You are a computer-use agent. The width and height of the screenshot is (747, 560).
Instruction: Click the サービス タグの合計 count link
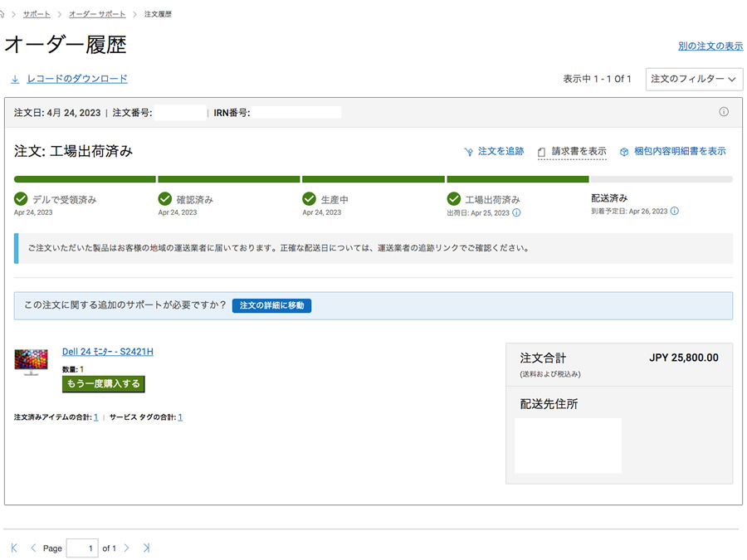pos(180,417)
